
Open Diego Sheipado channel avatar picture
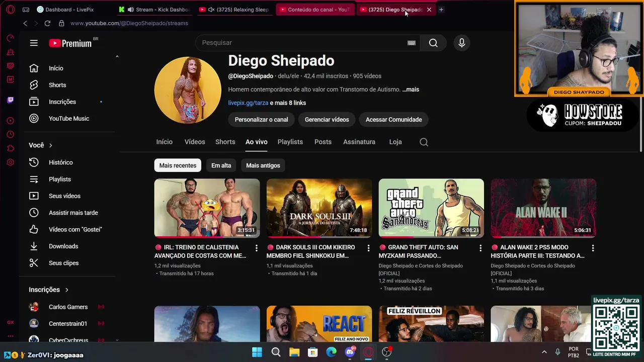coord(188,90)
